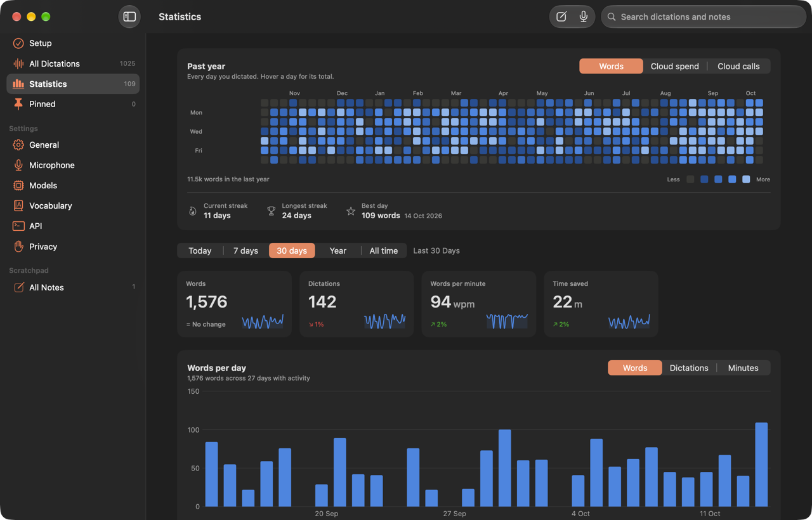
Task: Click the Privacy hand icon
Action: pyautogui.click(x=18, y=246)
